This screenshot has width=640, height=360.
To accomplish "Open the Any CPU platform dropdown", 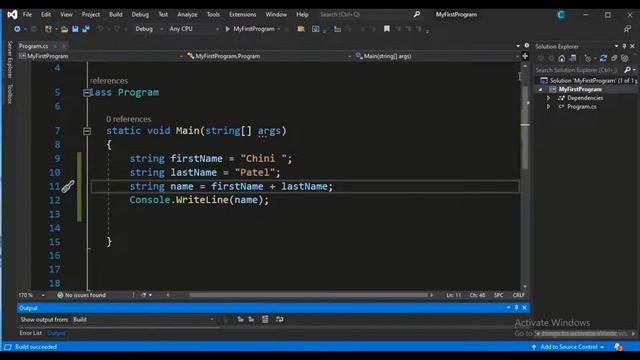I will point(193,29).
